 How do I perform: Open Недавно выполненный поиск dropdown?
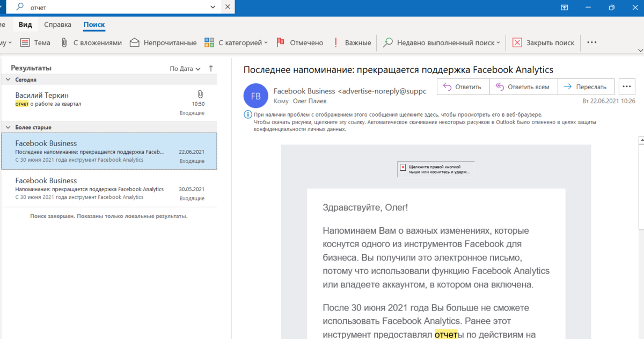click(x=442, y=42)
